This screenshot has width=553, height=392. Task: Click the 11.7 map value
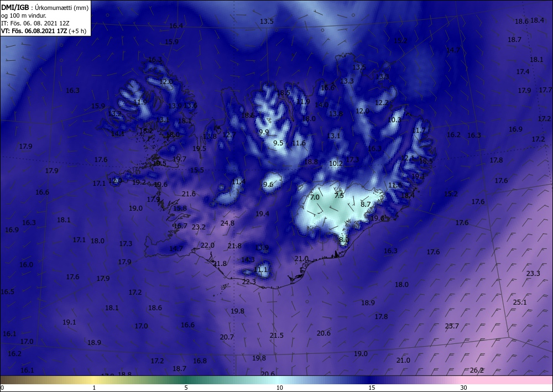[419, 130]
